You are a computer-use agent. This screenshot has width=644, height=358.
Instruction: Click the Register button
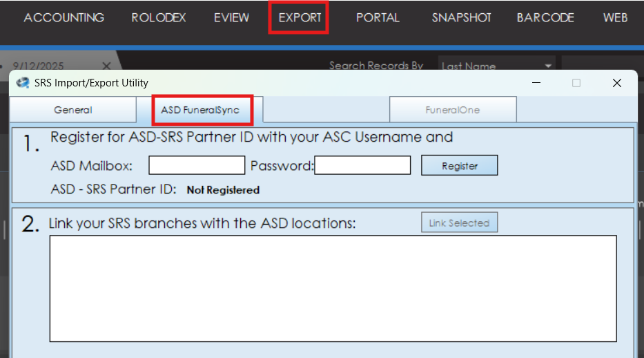[459, 165]
